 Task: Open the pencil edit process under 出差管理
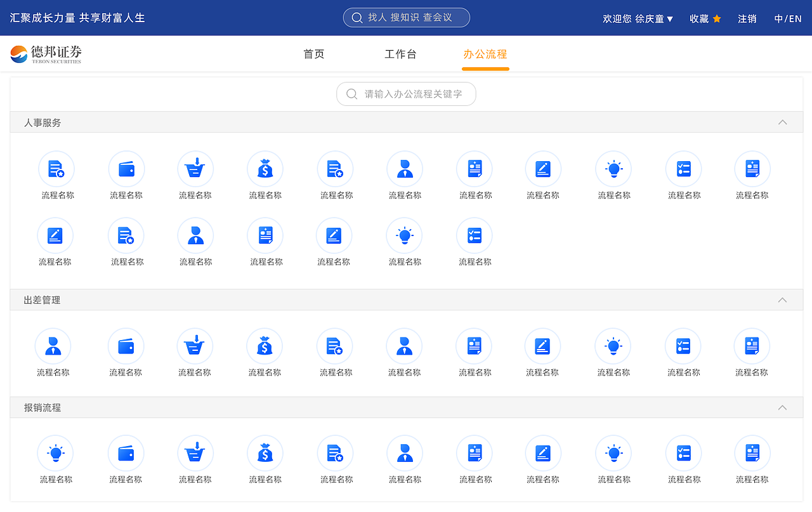click(x=542, y=346)
